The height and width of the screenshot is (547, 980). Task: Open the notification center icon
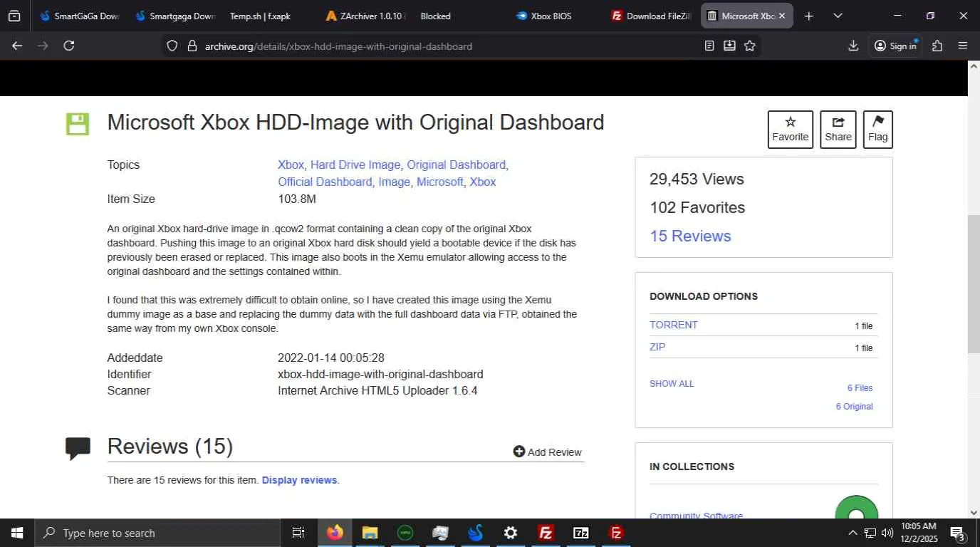click(958, 533)
